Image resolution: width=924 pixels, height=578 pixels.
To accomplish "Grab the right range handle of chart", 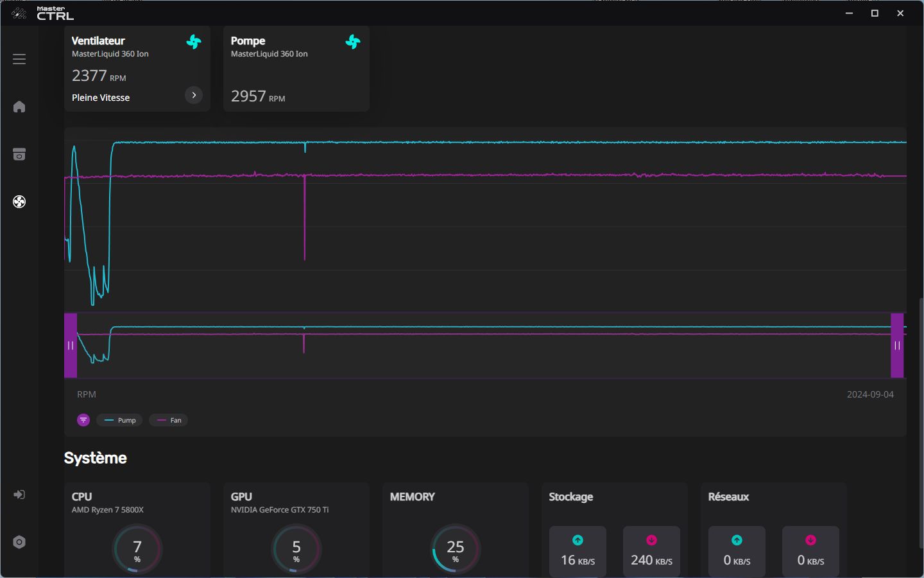I will (x=897, y=346).
